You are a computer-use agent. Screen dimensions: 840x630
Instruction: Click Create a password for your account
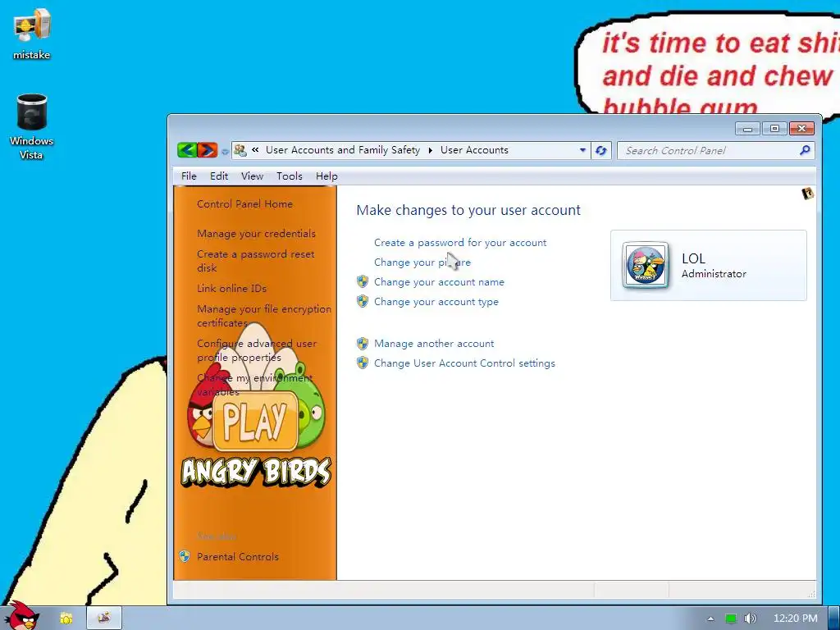tap(460, 243)
